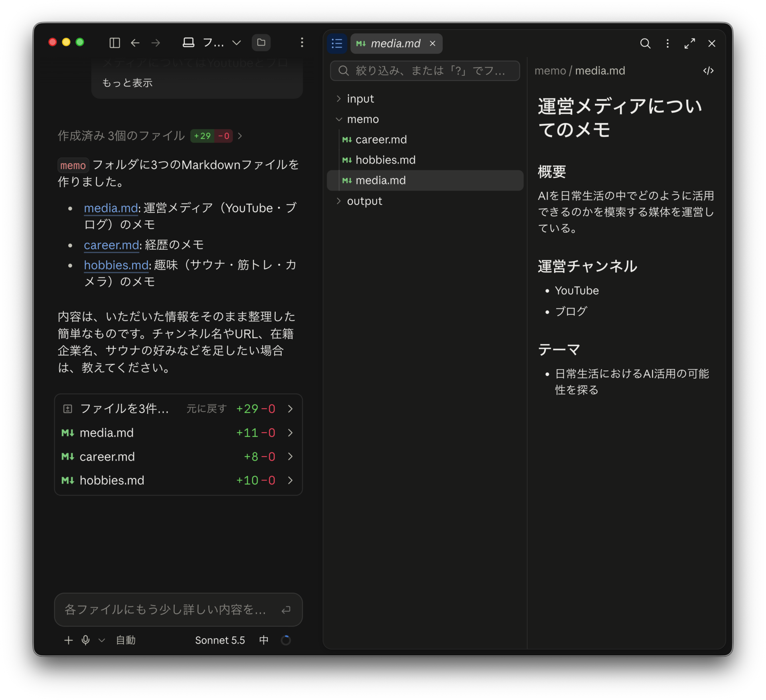Select media.md in the file tree
This screenshot has height=700, width=766.
tap(425, 180)
